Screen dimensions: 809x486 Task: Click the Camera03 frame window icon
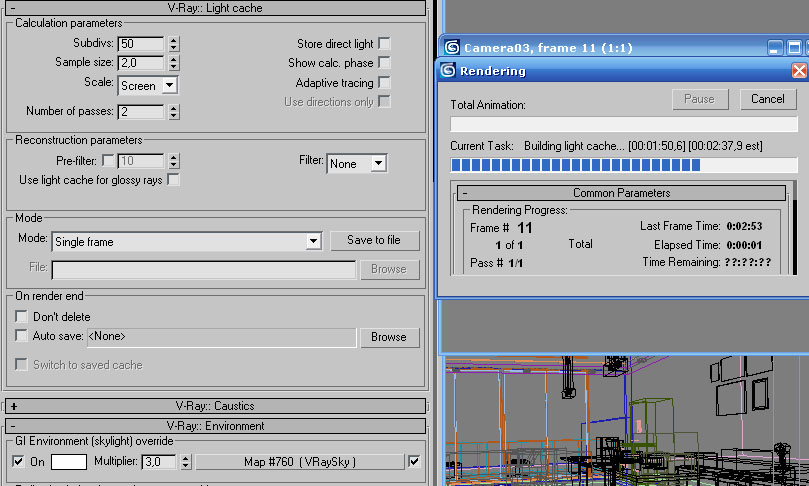[x=452, y=47]
